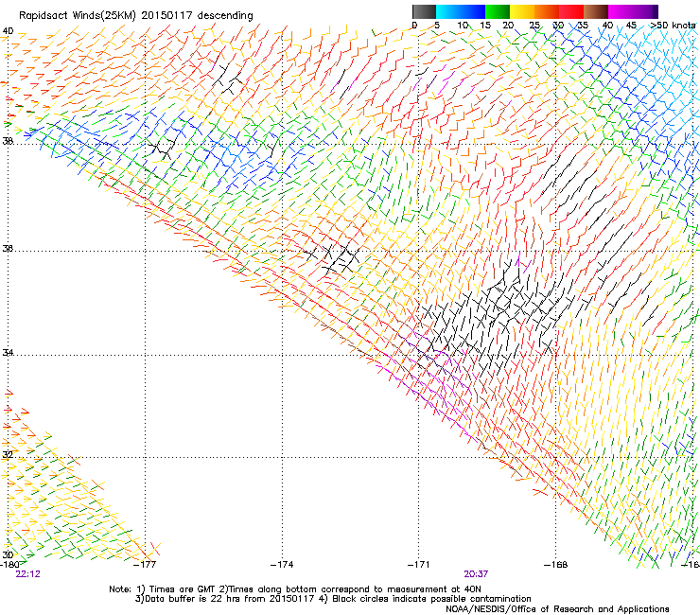This screenshot has height=615, width=700.
Task: Click the '>50 knots' legend label
Action: point(674,25)
